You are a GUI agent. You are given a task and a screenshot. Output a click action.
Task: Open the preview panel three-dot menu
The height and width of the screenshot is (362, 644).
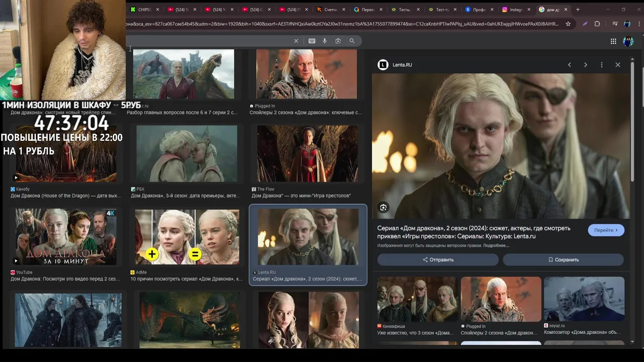click(602, 65)
